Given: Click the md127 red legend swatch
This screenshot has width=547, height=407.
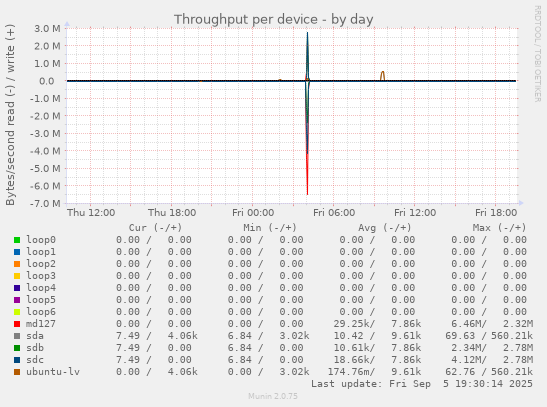Looking at the screenshot, I should coord(17,324).
